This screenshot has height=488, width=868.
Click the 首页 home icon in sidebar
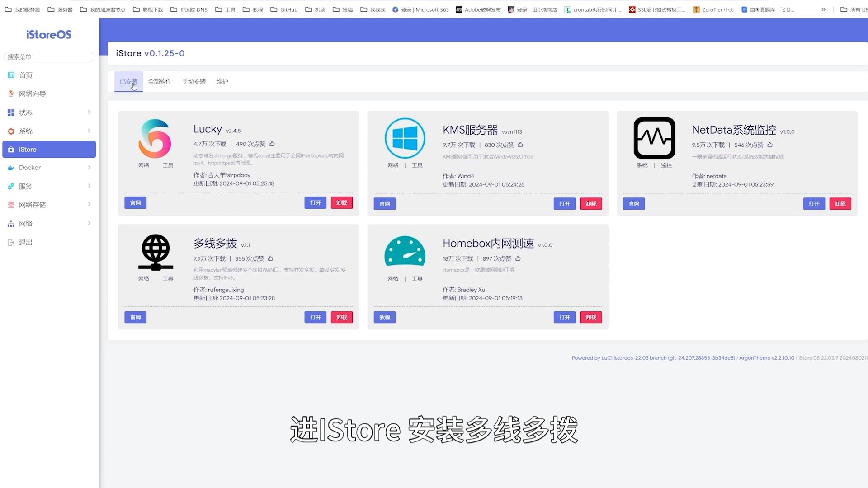point(11,75)
